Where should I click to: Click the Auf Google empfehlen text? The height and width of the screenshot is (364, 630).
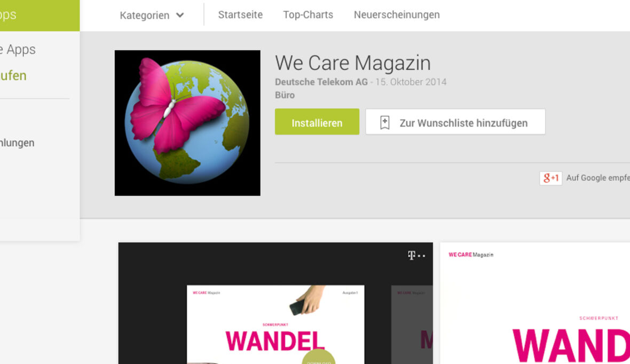[x=598, y=178]
